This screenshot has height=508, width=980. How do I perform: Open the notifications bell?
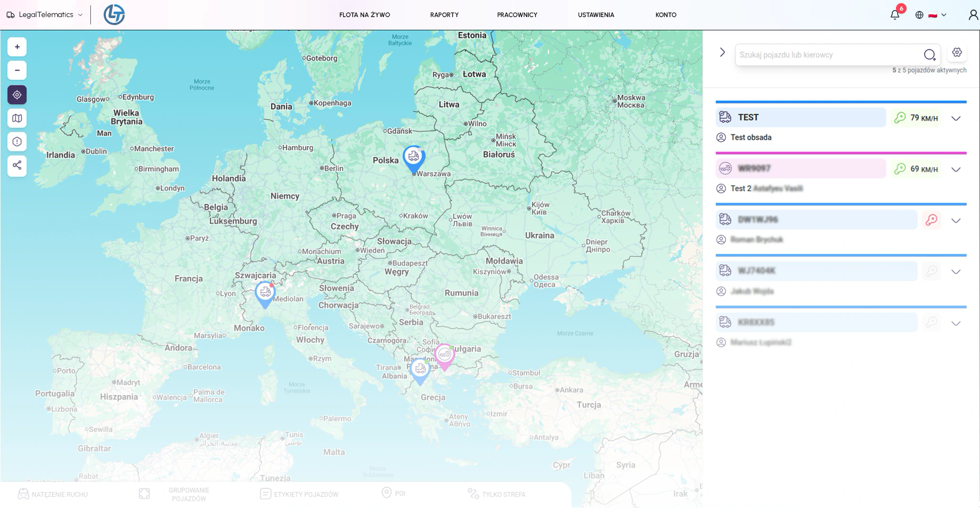[895, 15]
